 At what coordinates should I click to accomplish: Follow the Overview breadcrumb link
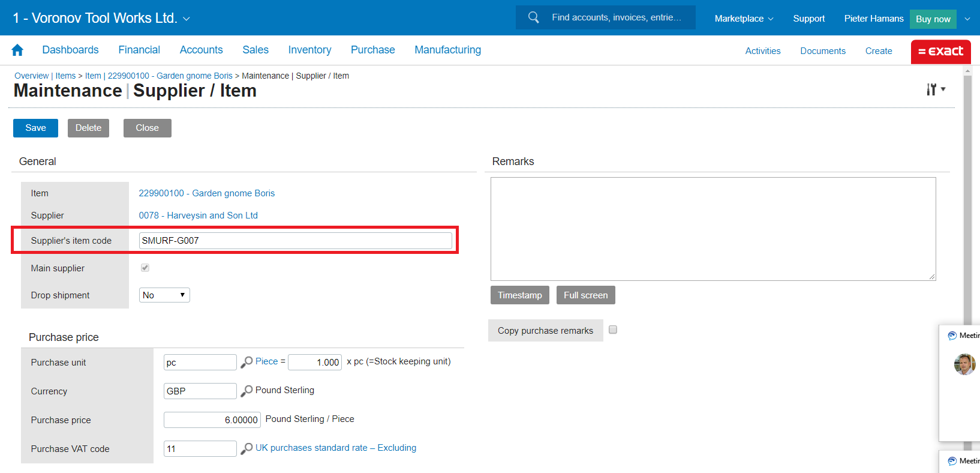coord(32,76)
